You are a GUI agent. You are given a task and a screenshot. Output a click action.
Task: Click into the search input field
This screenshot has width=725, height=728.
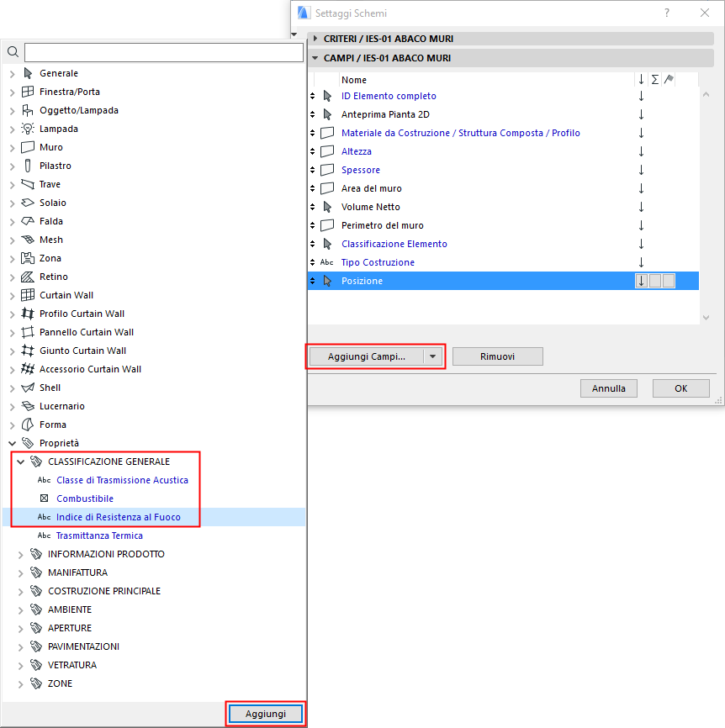(x=164, y=52)
